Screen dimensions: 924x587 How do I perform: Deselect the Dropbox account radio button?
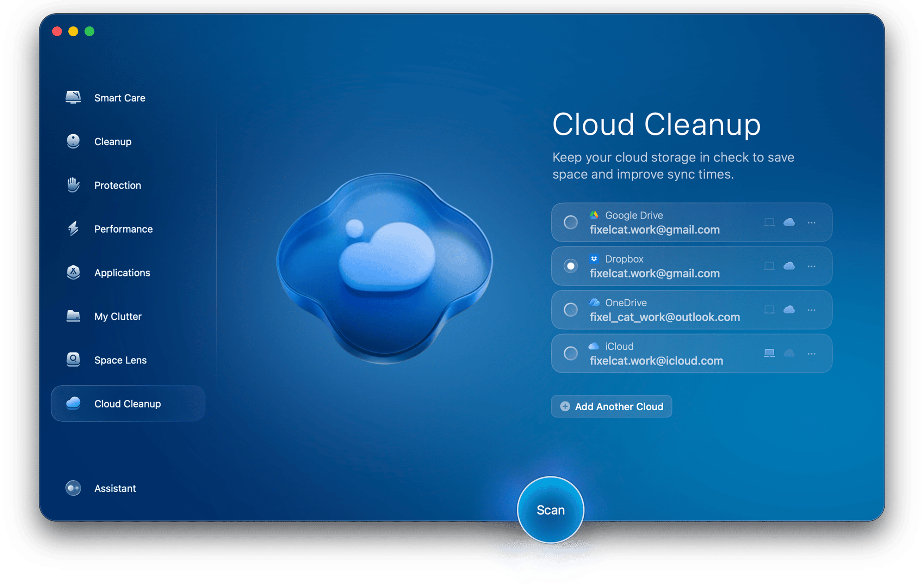571,266
